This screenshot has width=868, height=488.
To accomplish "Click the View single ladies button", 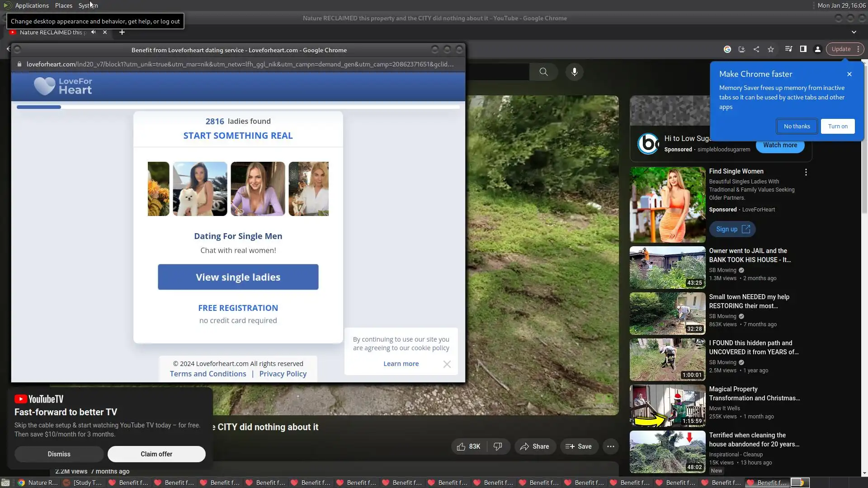I will (x=238, y=277).
